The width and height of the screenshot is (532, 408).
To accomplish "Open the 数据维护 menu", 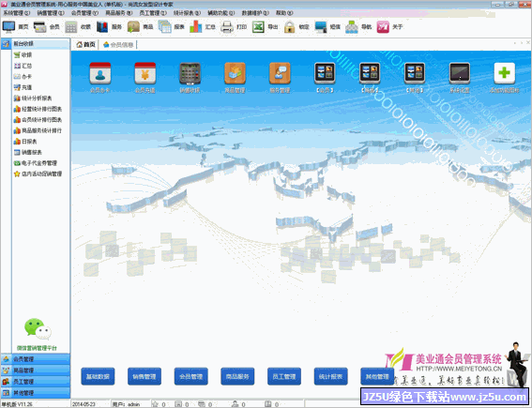I will coord(255,13).
